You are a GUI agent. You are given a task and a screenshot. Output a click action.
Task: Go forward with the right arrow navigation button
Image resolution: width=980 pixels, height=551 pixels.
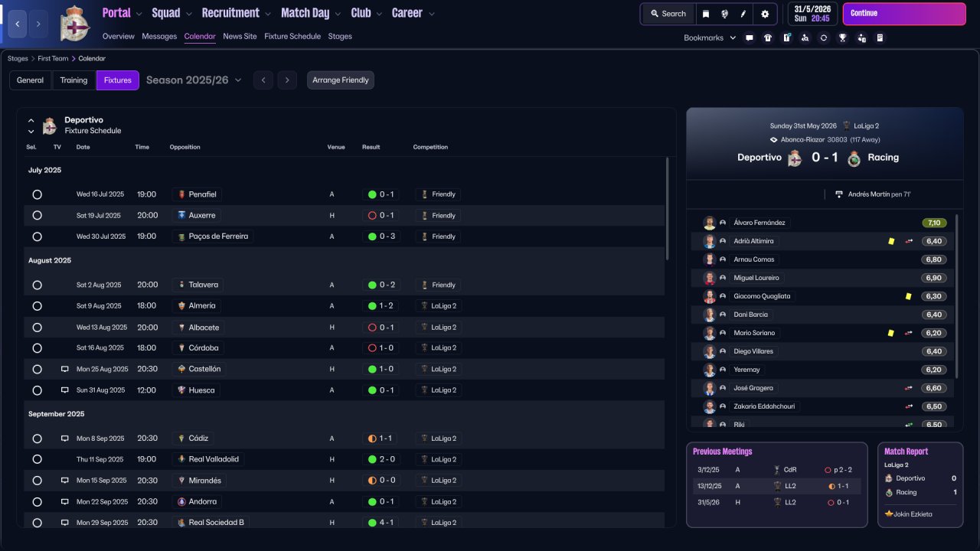click(x=39, y=24)
